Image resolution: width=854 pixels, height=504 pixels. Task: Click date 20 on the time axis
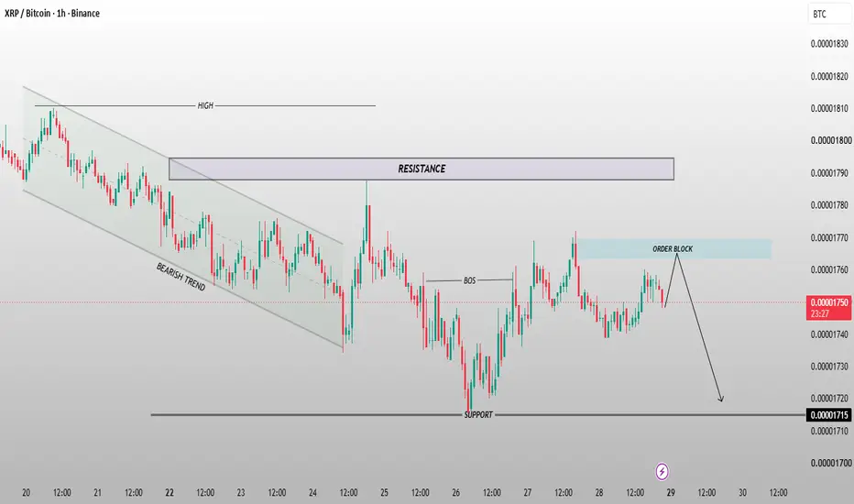point(27,493)
